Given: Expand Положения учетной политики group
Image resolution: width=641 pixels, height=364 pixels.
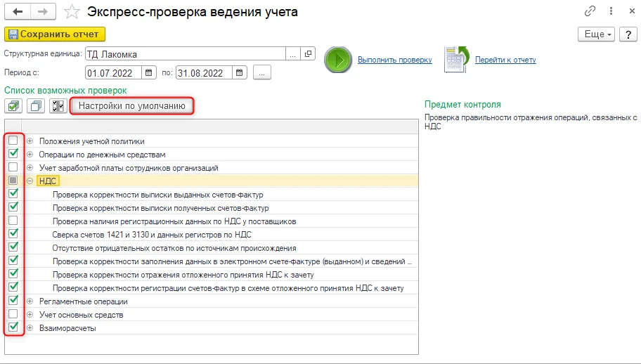Looking at the screenshot, I should pos(30,141).
